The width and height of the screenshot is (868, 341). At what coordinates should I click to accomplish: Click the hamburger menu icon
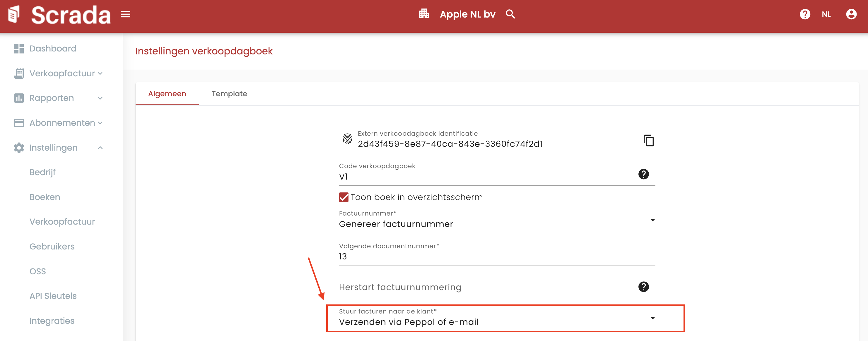[x=125, y=14]
